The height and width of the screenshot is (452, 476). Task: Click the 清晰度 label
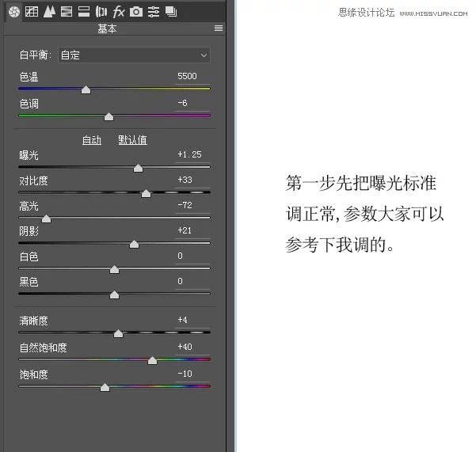point(34,321)
